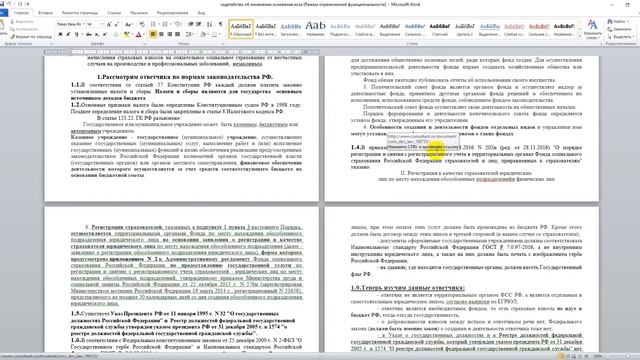Screen dimensions: 640x360
Task: Select the Строгий style
Action: coord(440,29)
